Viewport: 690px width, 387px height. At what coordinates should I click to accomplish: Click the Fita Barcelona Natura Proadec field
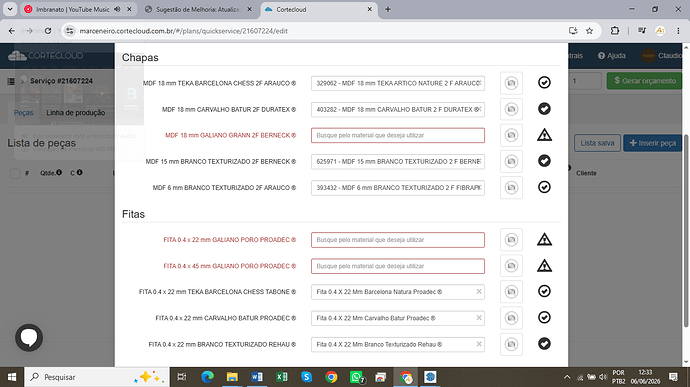tap(398, 292)
